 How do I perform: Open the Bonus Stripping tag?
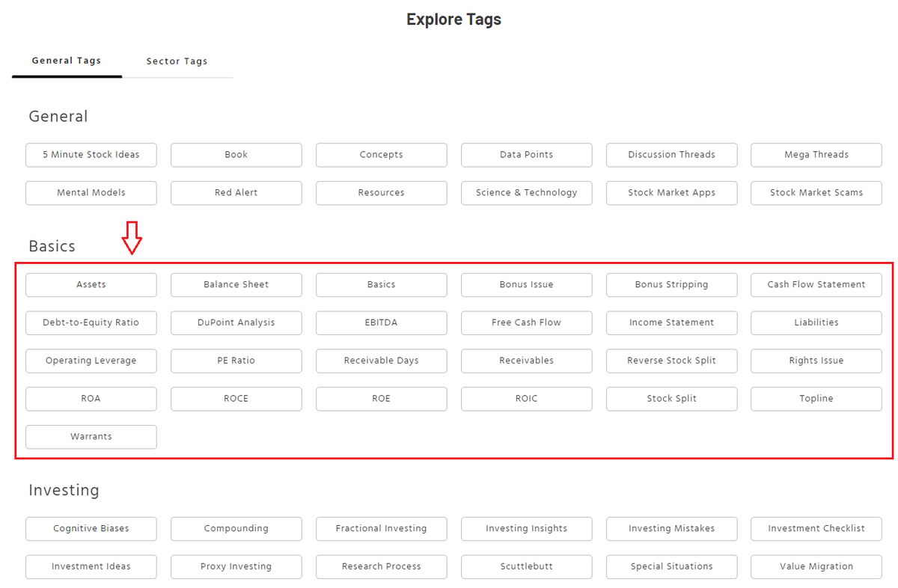671,285
